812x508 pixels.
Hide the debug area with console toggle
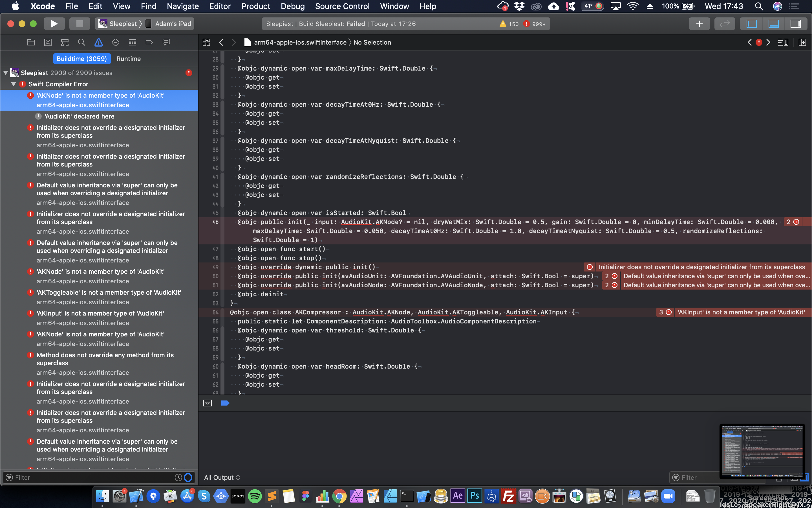[x=207, y=403]
